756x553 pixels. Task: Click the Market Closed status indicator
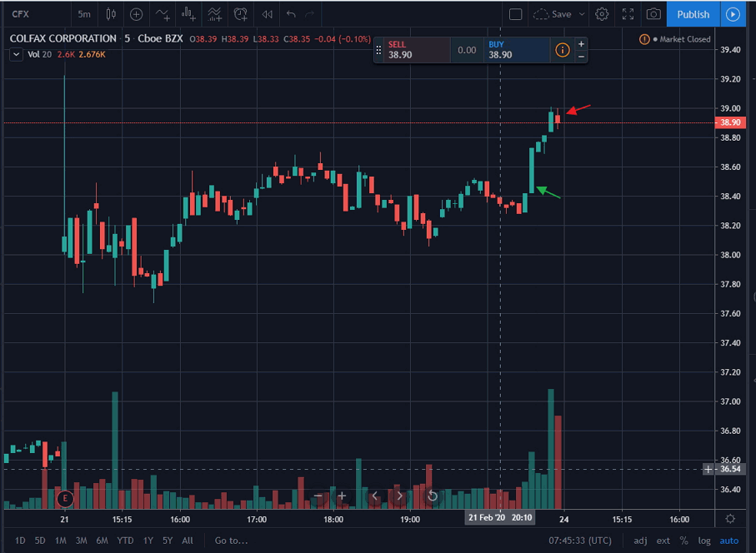pos(681,39)
